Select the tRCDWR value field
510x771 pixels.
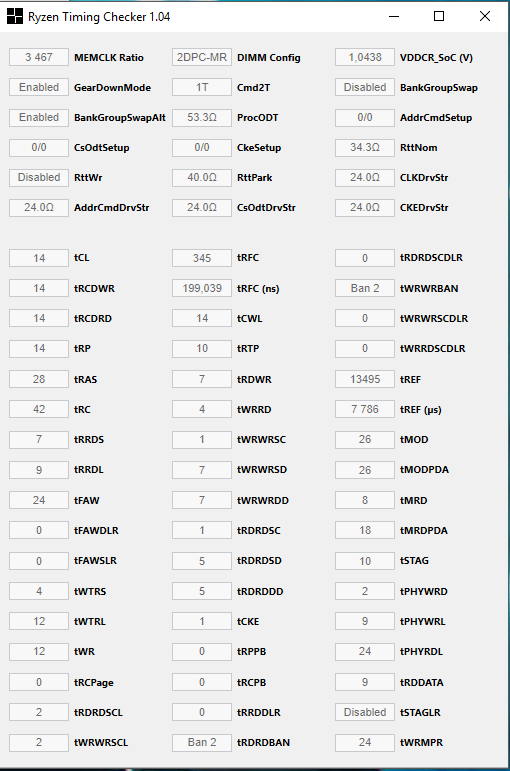(39, 288)
